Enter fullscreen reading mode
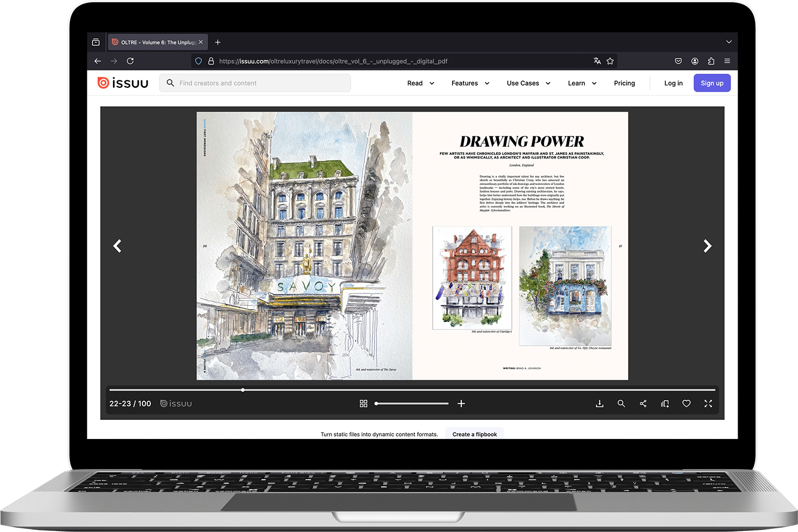This screenshot has width=798, height=532. 708,403
